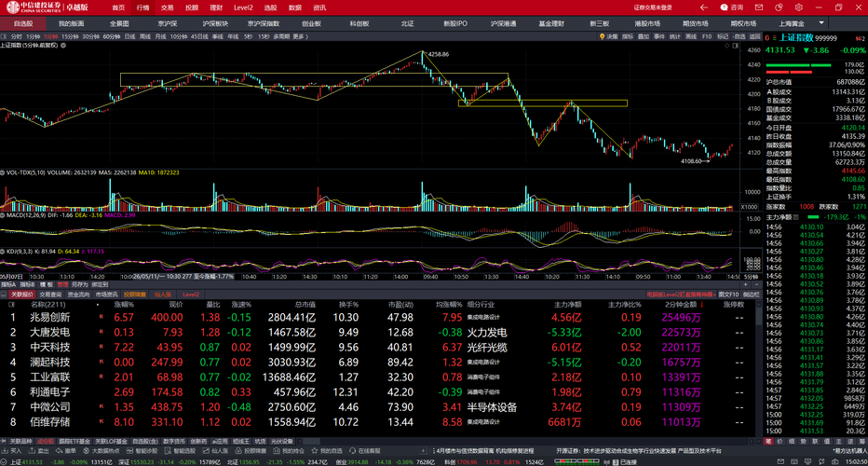Click the 证券交易未登录 login link

pyautogui.click(x=653, y=7)
